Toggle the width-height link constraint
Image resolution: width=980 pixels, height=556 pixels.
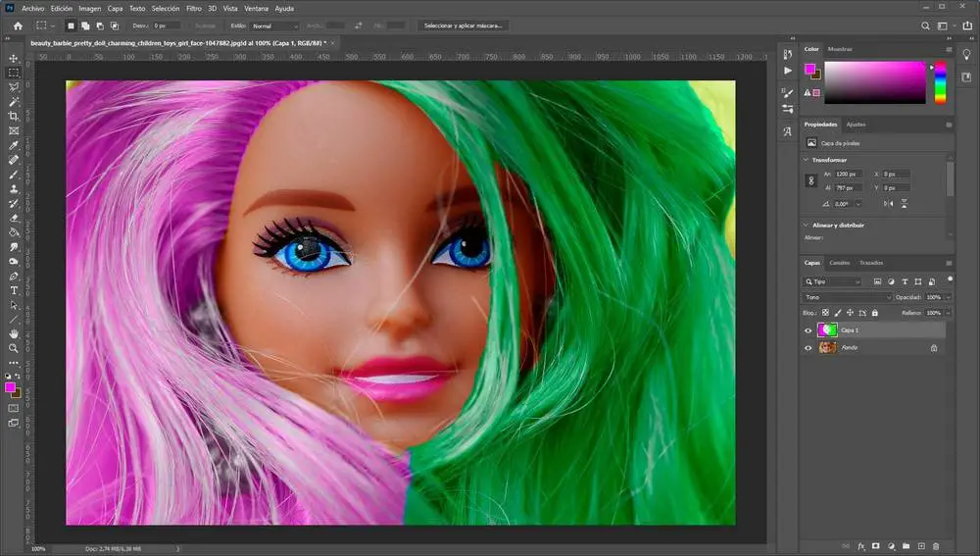click(810, 180)
